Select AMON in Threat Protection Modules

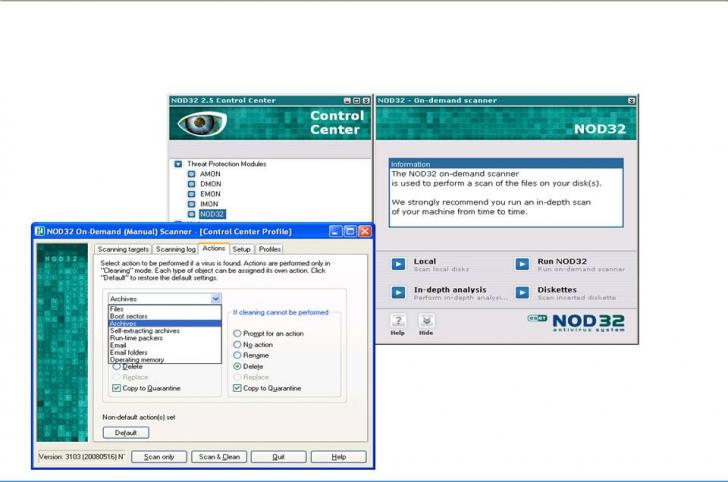click(x=210, y=174)
